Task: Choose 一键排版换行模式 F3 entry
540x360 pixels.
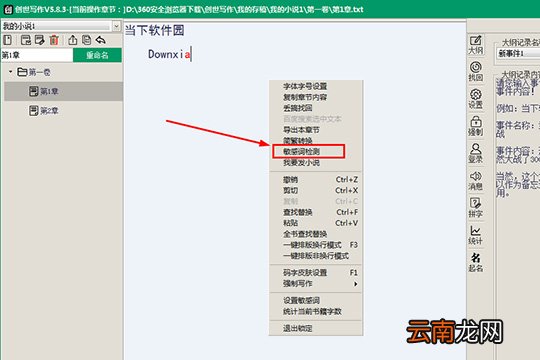Action: click(x=315, y=245)
